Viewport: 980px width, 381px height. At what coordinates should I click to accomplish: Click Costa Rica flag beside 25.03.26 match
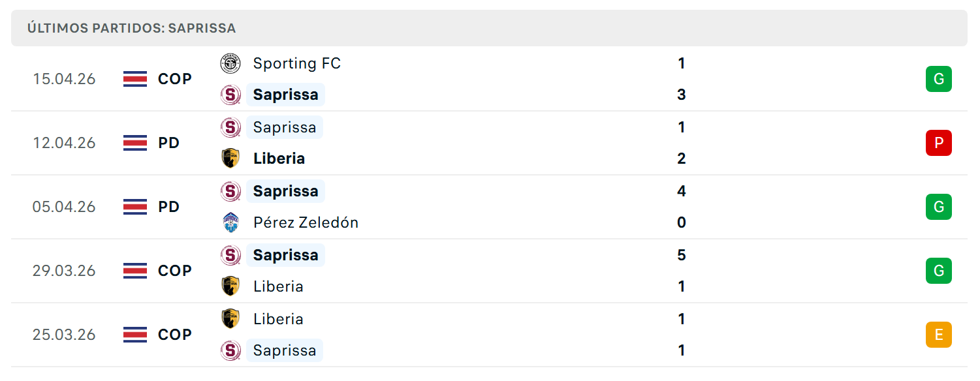click(135, 335)
